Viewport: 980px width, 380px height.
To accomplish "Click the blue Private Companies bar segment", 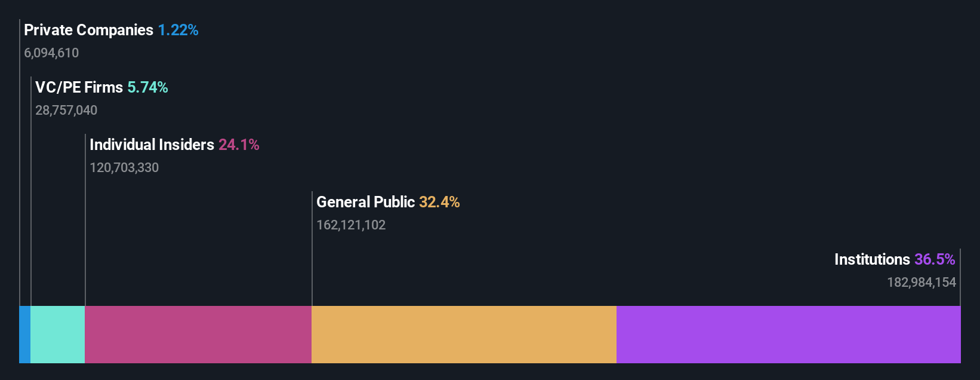I will point(24,335).
